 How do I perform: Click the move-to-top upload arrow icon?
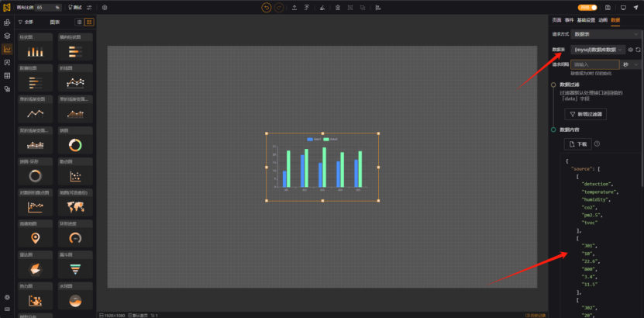pyautogui.click(x=294, y=8)
